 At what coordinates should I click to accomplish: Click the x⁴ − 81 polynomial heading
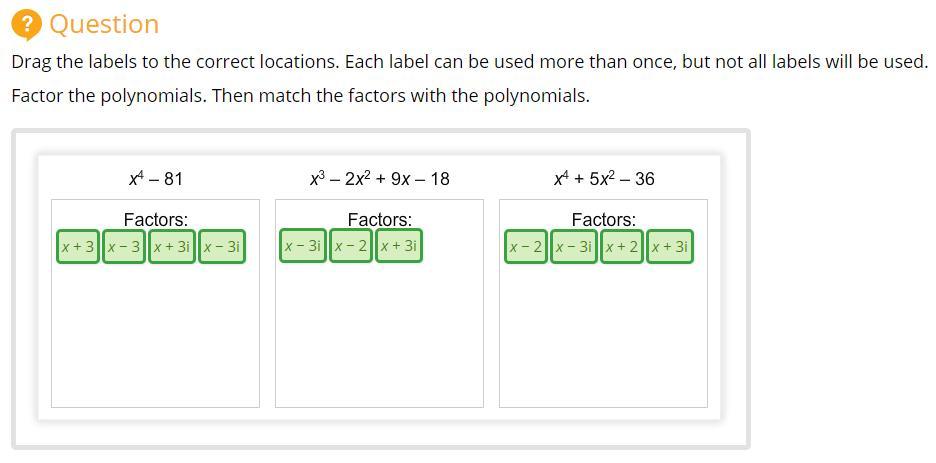pos(156,179)
